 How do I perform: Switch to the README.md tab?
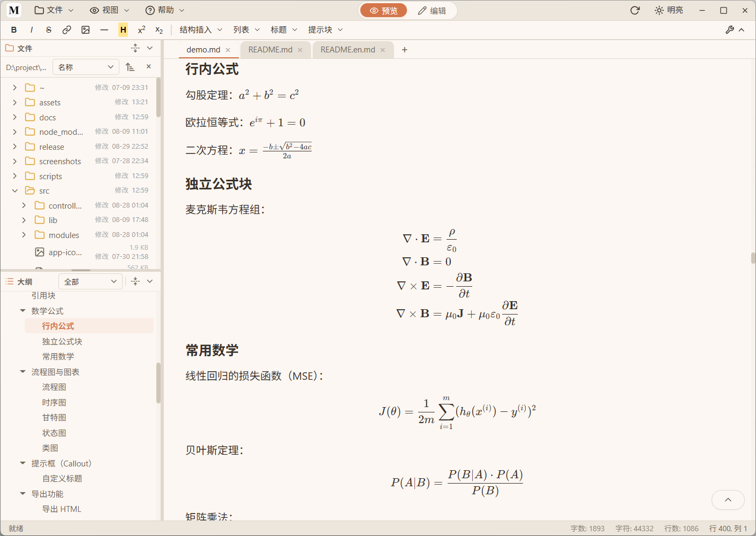[270, 50]
